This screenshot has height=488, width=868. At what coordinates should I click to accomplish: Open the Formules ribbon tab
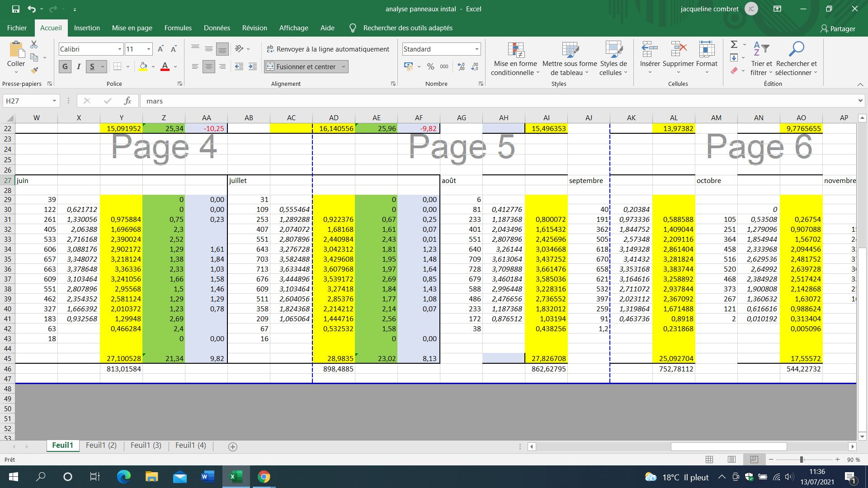[x=178, y=28]
